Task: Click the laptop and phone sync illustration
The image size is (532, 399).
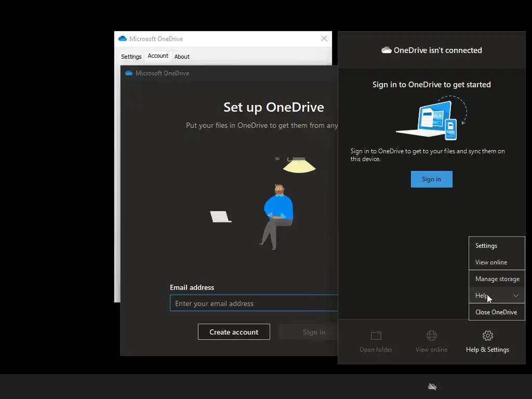Action: [x=432, y=118]
